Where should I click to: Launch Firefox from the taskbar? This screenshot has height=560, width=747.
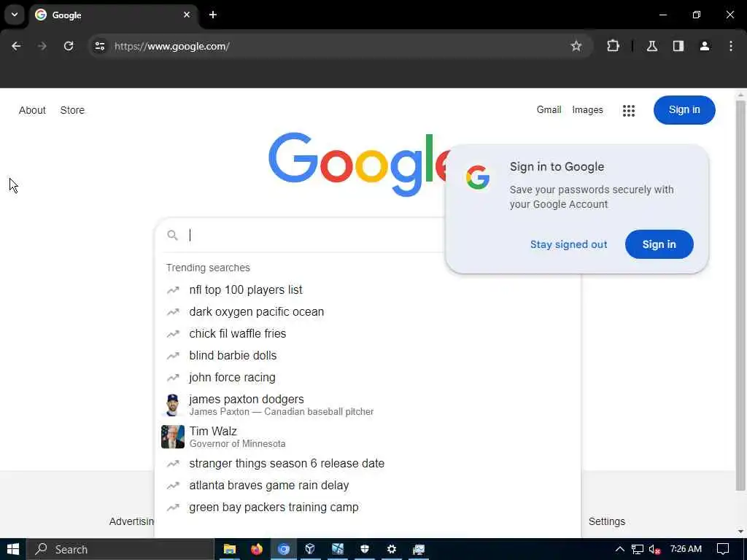256,549
